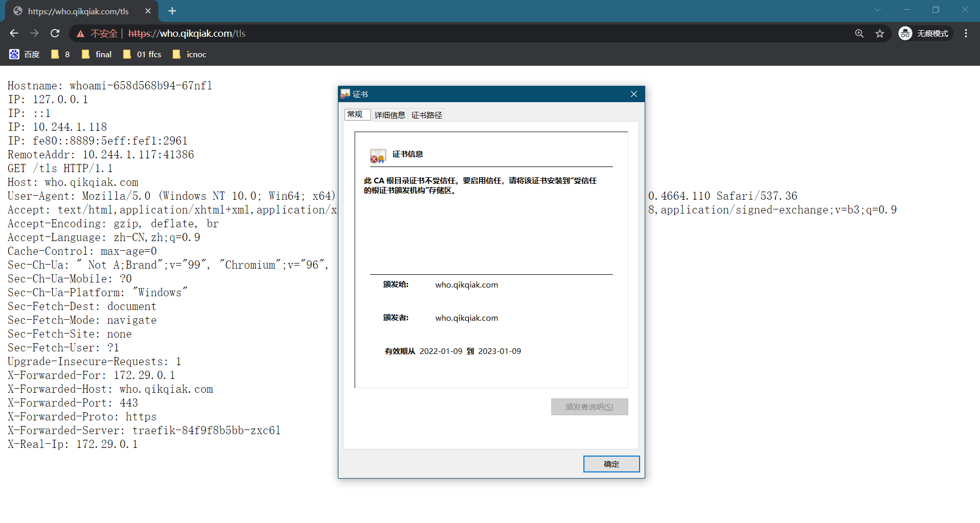Screen dimensions: 980x523
Task: Go forward to the next page
Action: pos(34,33)
